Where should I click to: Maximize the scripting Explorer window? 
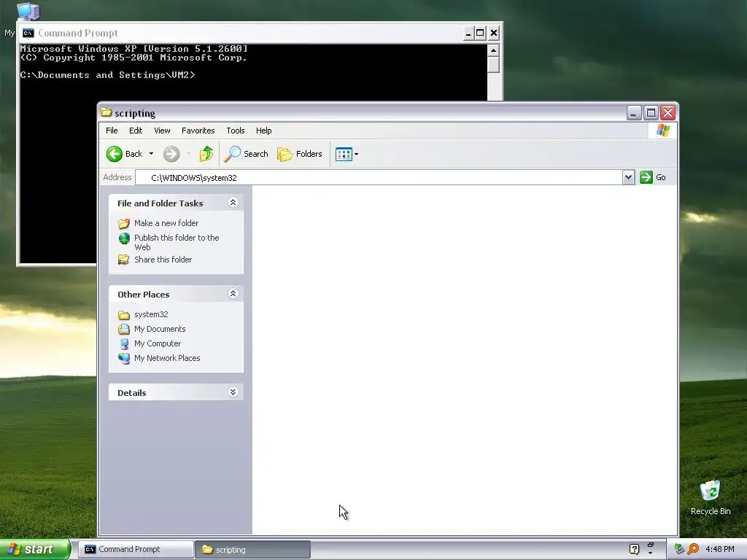coord(651,113)
